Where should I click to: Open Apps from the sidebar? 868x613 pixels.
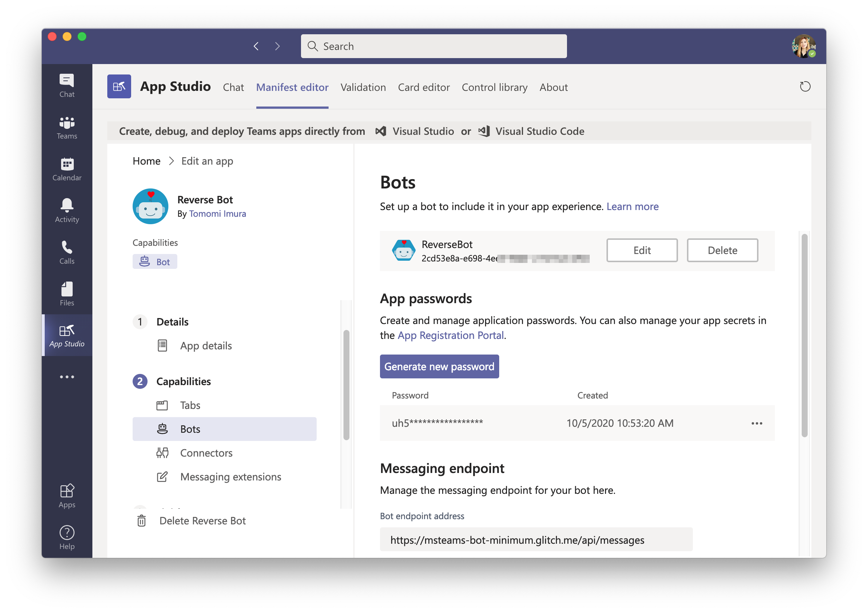[x=67, y=495]
